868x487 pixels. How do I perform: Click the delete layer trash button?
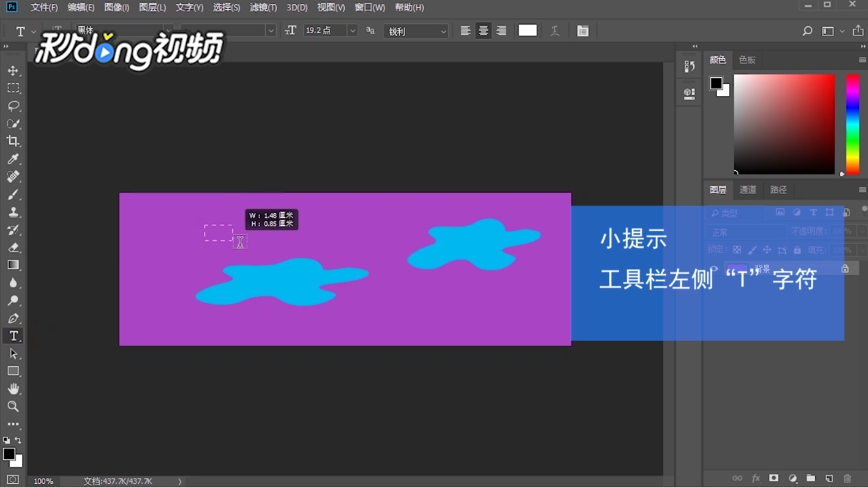click(847, 478)
